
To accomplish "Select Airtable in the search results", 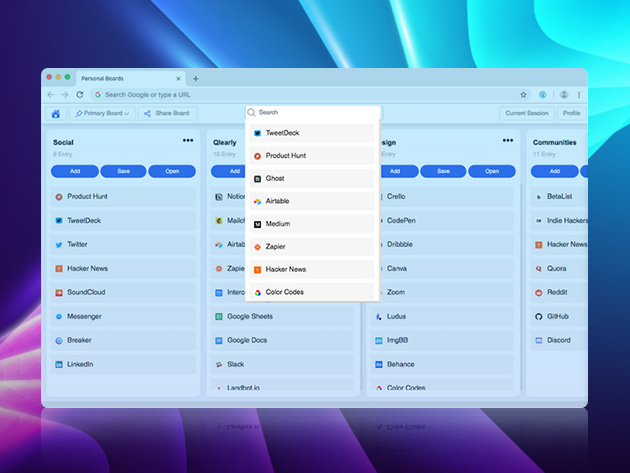I will coord(312,201).
